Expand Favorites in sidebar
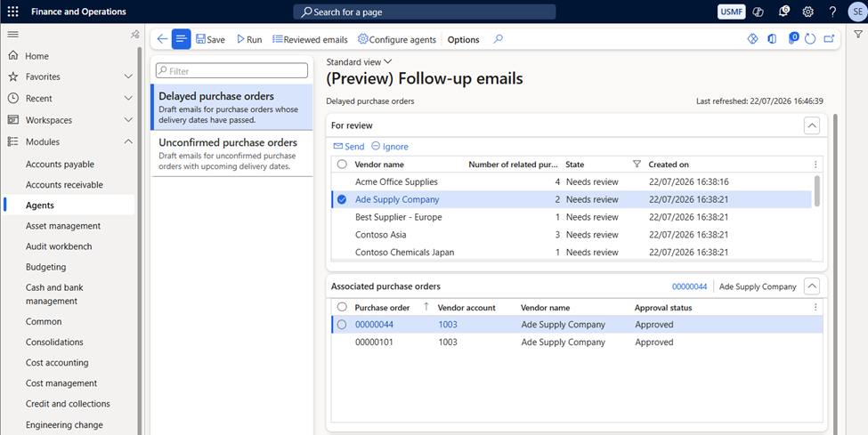The height and width of the screenshot is (435, 868). point(128,77)
